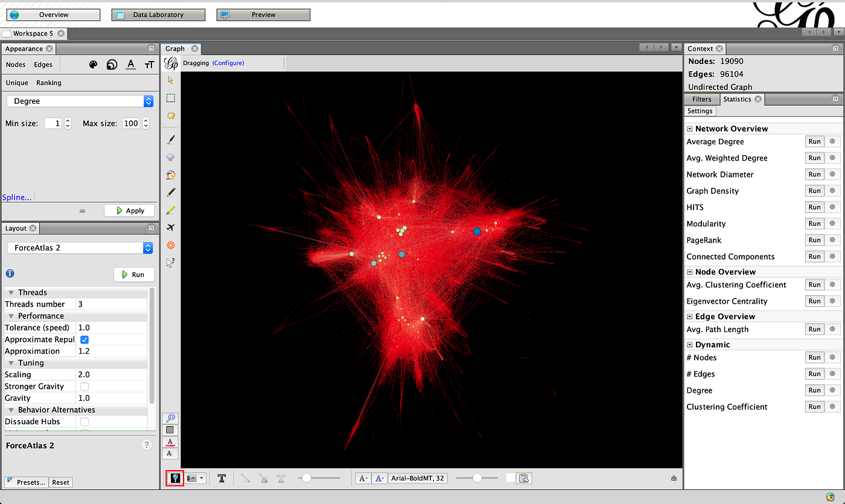Activate the hand dragging tool
845x504 pixels.
pos(171,115)
